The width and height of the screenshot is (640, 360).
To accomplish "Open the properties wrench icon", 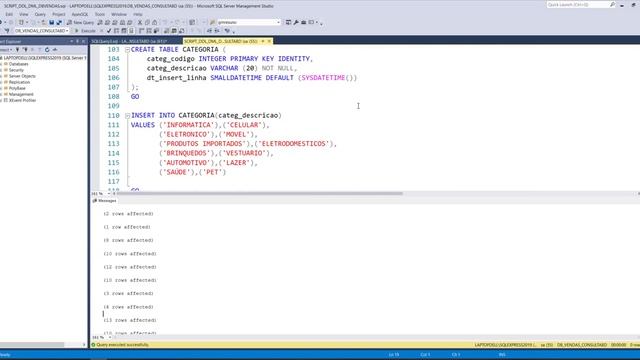I will tap(296, 22).
